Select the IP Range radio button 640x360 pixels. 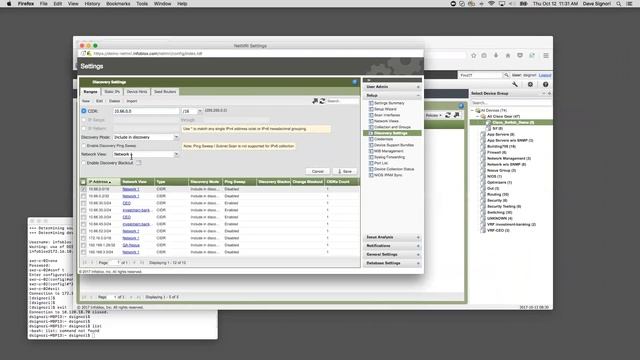tap(84, 120)
